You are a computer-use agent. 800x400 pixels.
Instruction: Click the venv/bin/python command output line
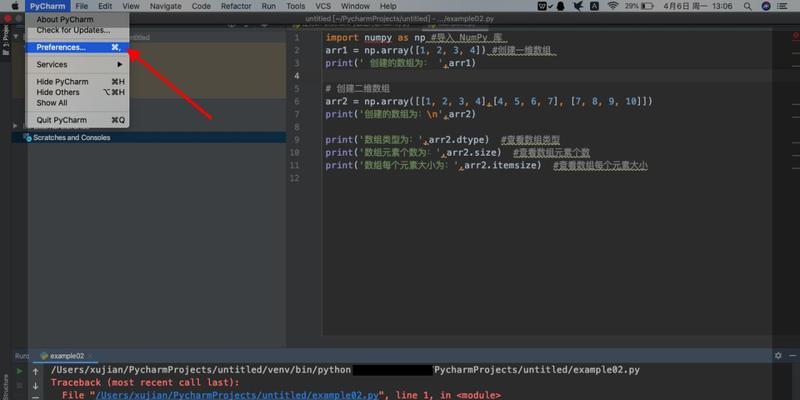345,370
